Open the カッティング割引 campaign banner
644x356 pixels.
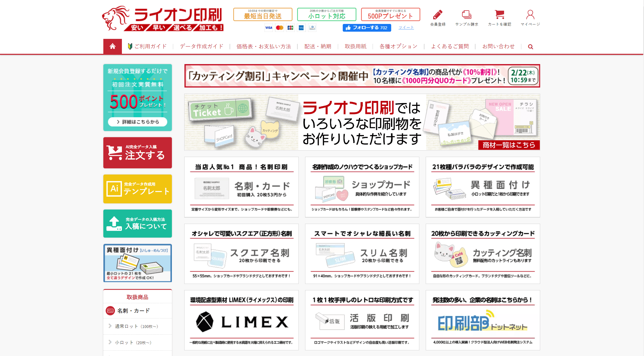pyautogui.click(x=362, y=76)
